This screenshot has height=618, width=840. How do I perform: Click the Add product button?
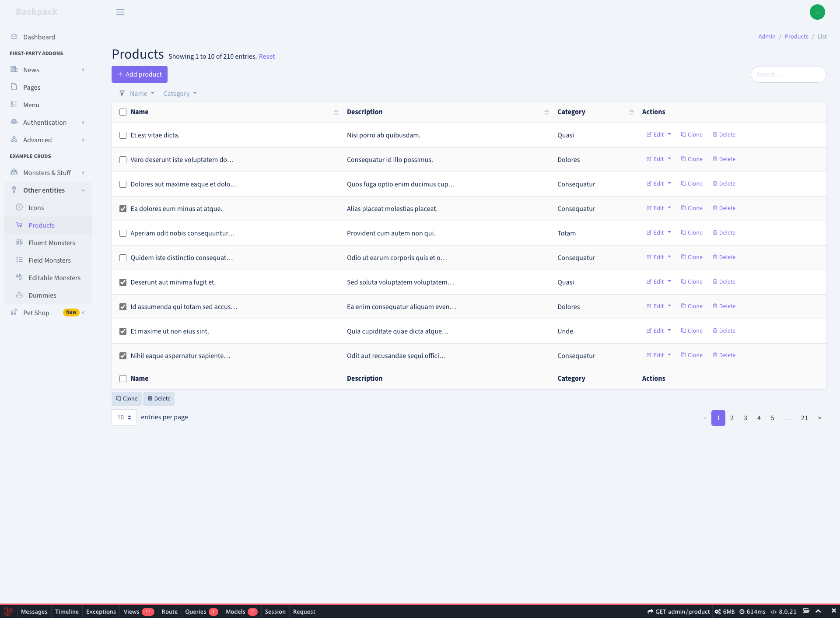(139, 74)
